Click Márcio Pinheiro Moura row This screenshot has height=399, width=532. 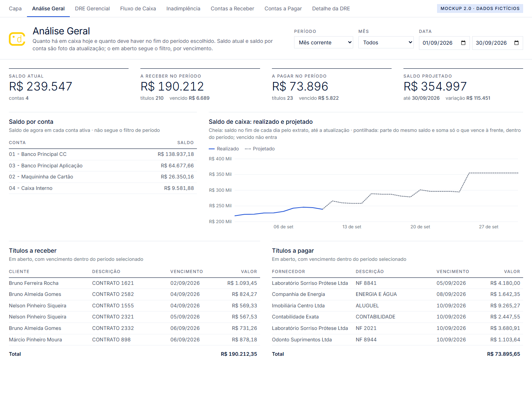pos(134,340)
